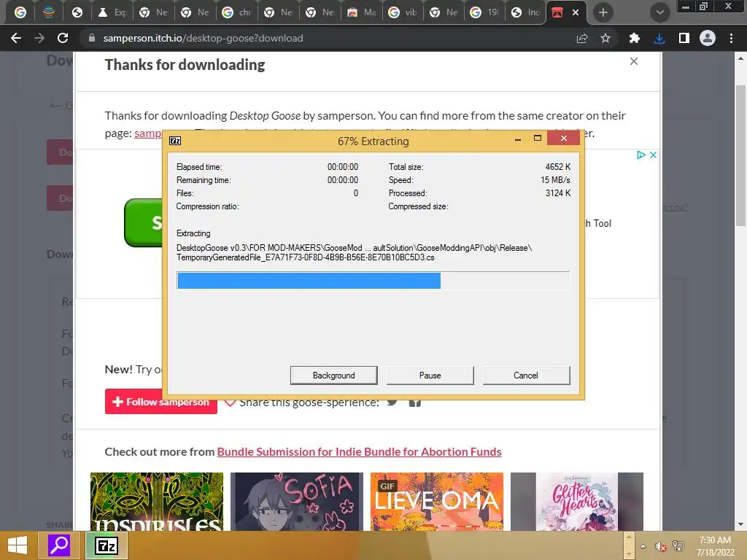Cancel the 7-Zip extraction
Image resolution: width=747 pixels, height=560 pixels.
pos(526,376)
